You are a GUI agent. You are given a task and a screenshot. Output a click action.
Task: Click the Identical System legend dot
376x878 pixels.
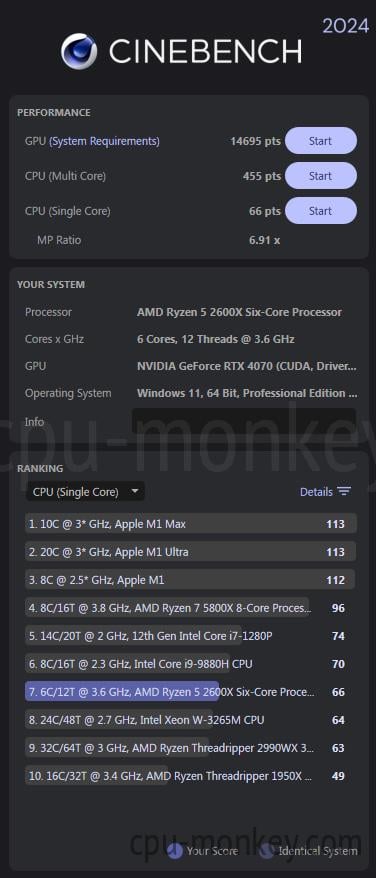(267, 851)
